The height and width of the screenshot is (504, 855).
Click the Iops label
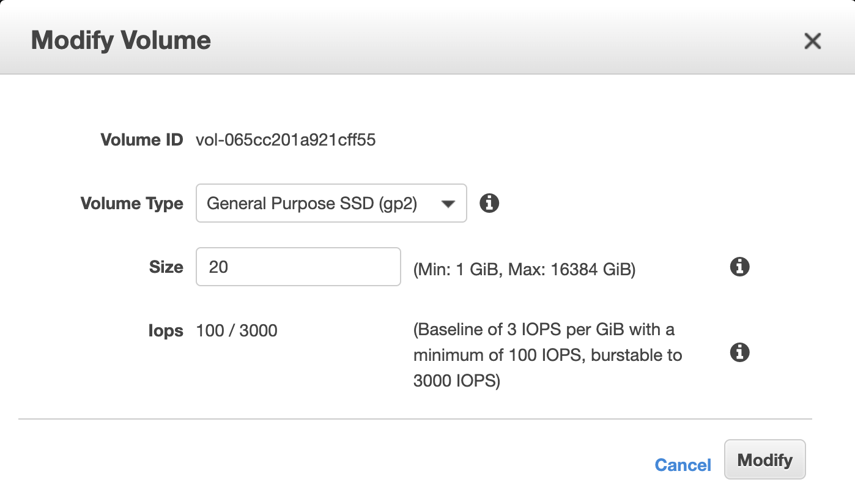coord(166,331)
